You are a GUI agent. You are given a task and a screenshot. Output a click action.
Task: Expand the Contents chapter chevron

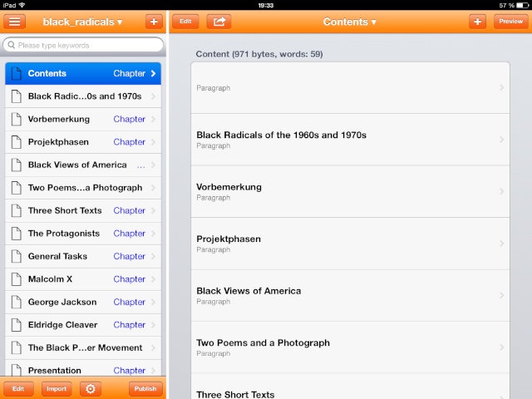pos(153,73)
